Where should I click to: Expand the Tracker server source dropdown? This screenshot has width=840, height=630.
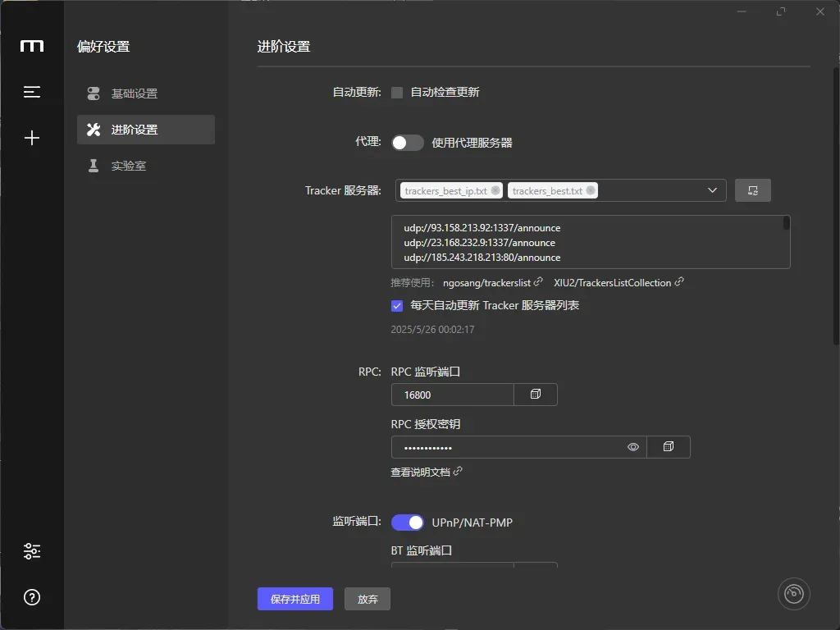point(712,190)
